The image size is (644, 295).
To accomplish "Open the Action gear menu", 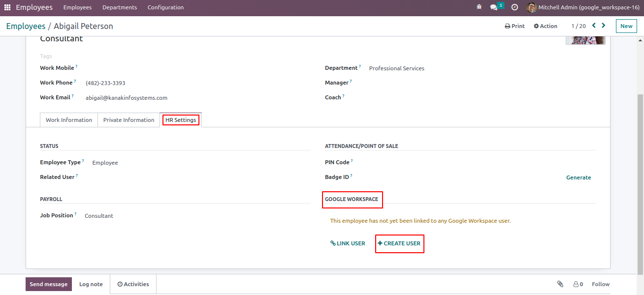I will (x=546, y=26).
